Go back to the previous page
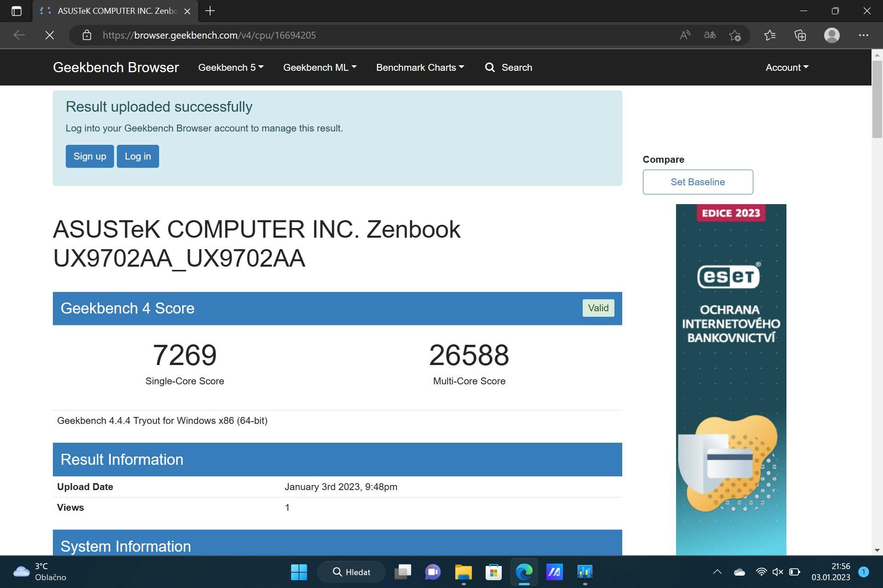Image resolution: width=883 pixels, height=588 pixels. pos(19,35)
